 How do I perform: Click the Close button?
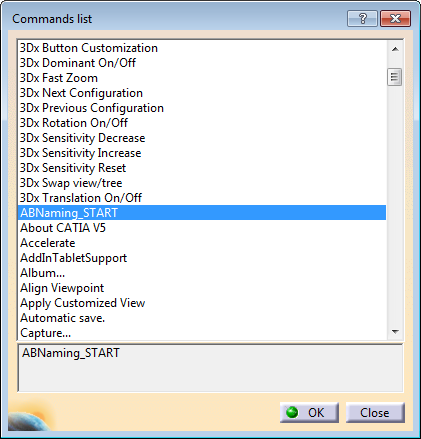coord(375,413)
